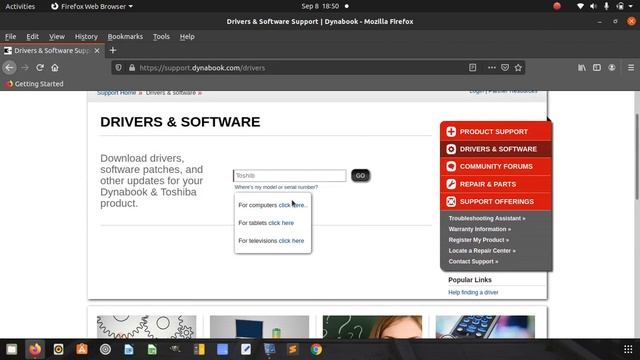Open Firefox account icon

coord(611,68)
